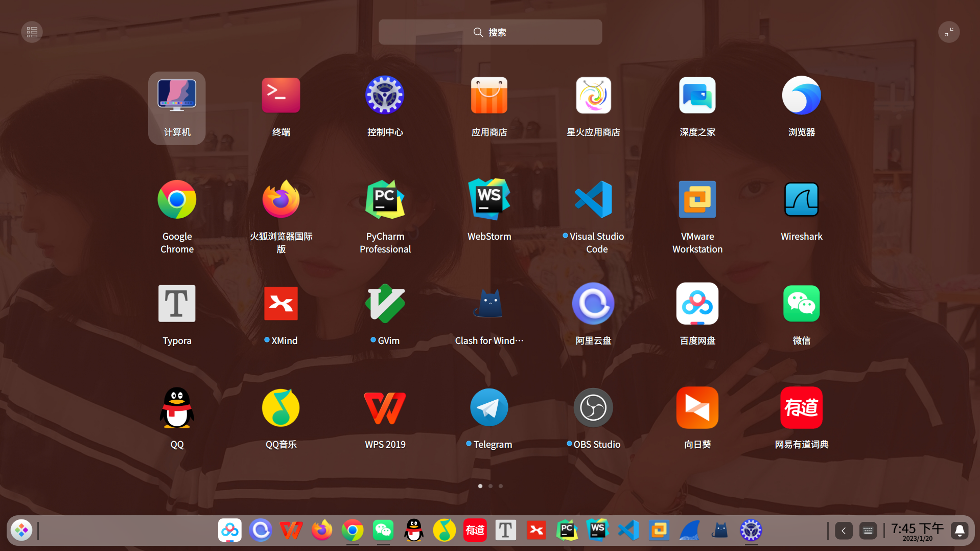This screenshot has height=551, width=980.
Task: Go to the second launcher page dot
Action: [491, 486]
